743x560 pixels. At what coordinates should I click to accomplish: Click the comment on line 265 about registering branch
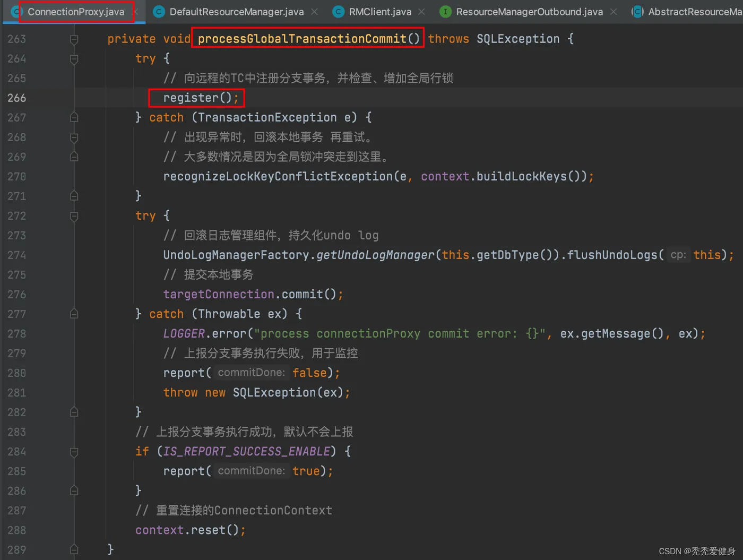308,78
